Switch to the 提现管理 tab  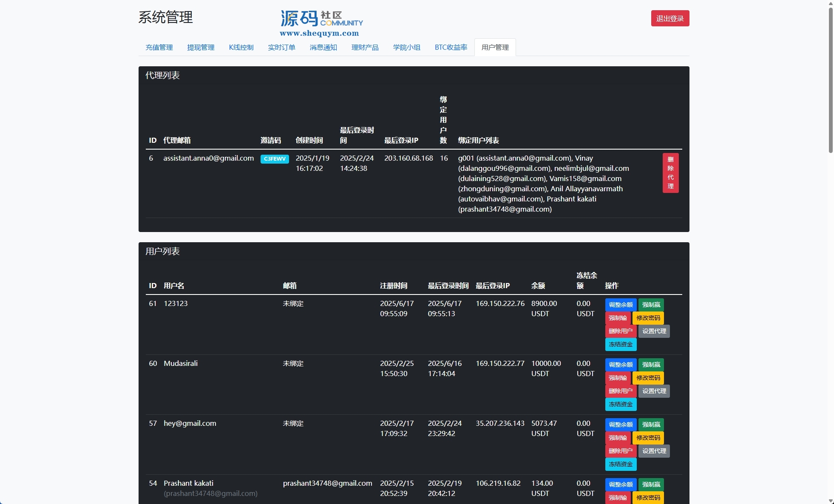[x=201, y=47]
